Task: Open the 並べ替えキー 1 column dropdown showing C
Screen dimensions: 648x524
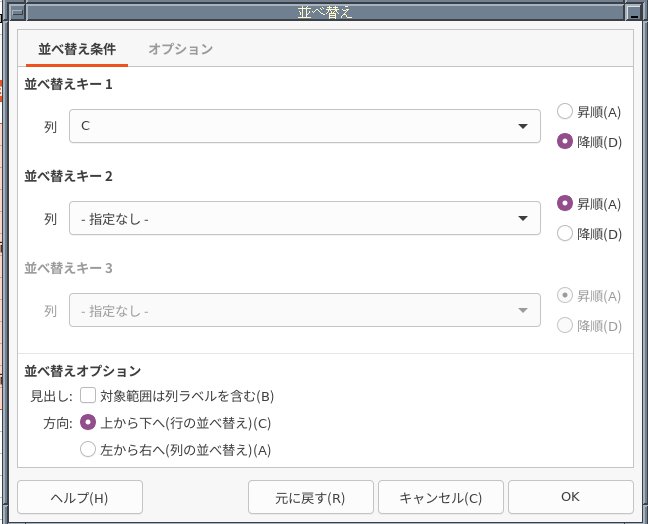Action: [304, 126]
